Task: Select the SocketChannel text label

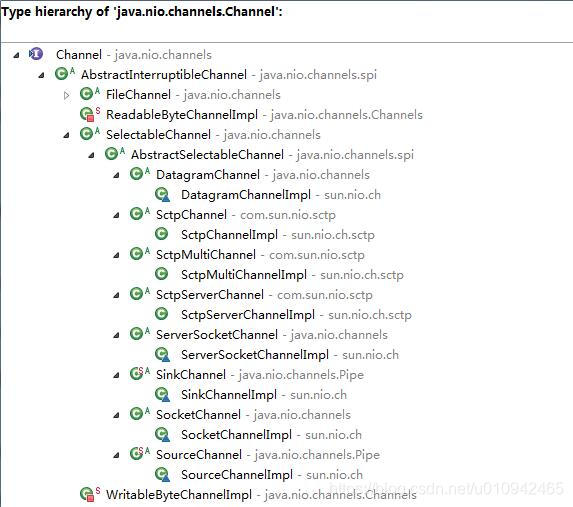Action: pyautogui.click(x=198, y=415)
